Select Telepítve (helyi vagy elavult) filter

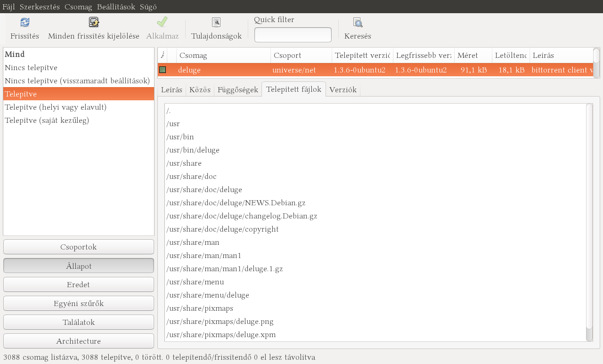click(x=79, y=107)
